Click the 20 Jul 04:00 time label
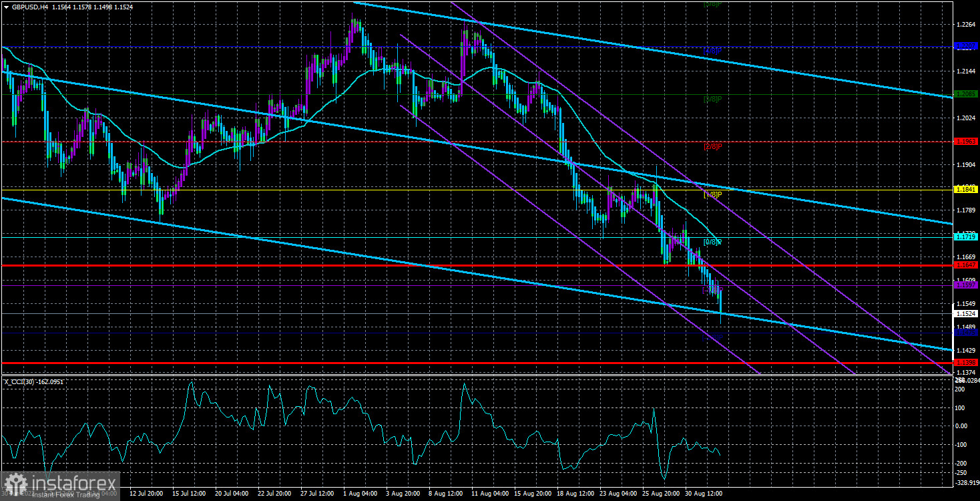Image resolution: width=980 pixels, height=501 pixels. pyautogui.click(x=232, y=494)
